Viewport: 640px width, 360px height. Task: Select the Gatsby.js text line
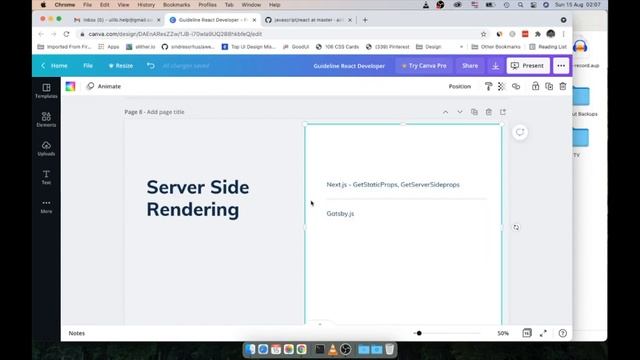coord(340,213)
